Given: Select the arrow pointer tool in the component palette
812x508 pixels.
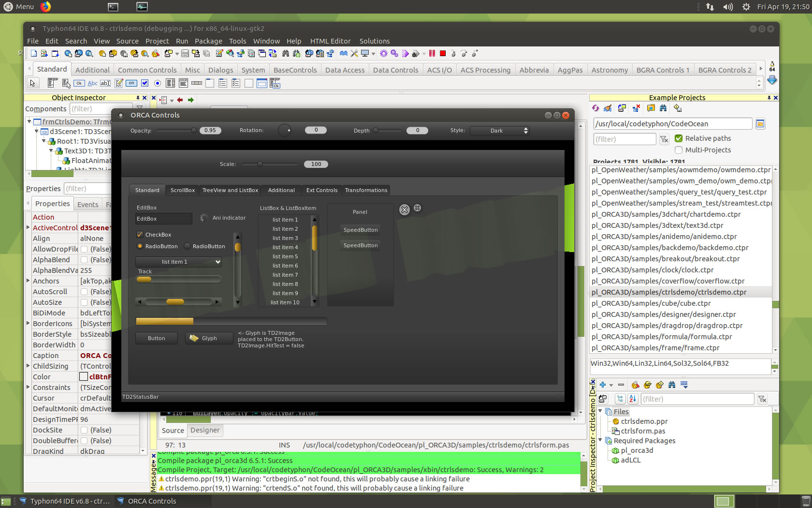Looking at the screenshot, I should point(32,83).
